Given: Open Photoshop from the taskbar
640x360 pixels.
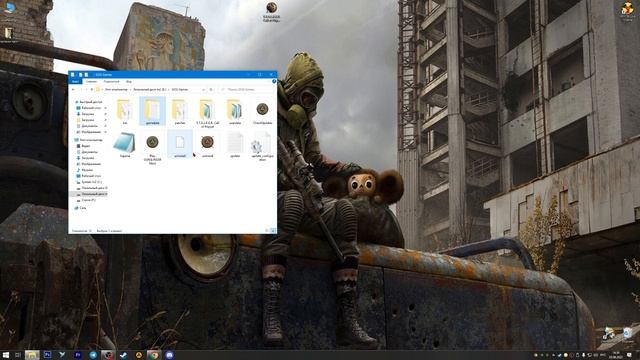Looking at the screenshot, I should (47, 355).
